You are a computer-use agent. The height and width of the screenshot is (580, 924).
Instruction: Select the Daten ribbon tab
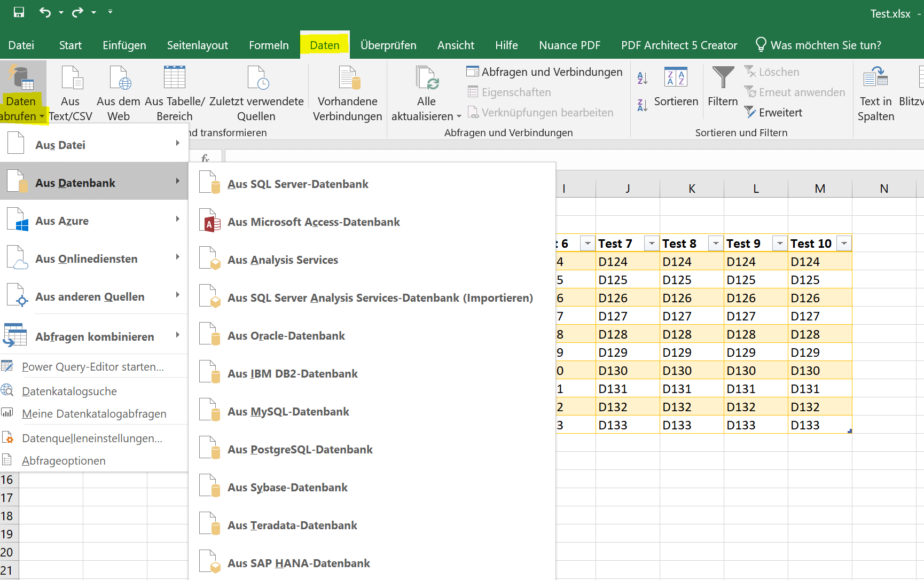point(325,45)
